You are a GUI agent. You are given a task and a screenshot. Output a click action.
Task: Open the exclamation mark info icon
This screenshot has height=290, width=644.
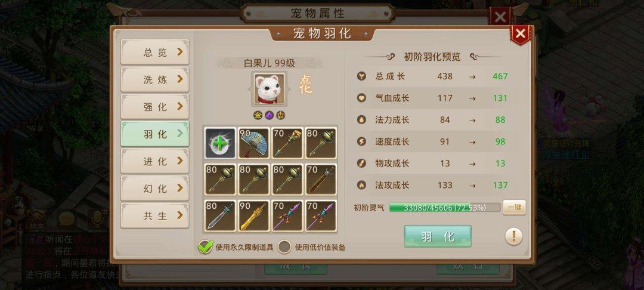tap(513, 237)
